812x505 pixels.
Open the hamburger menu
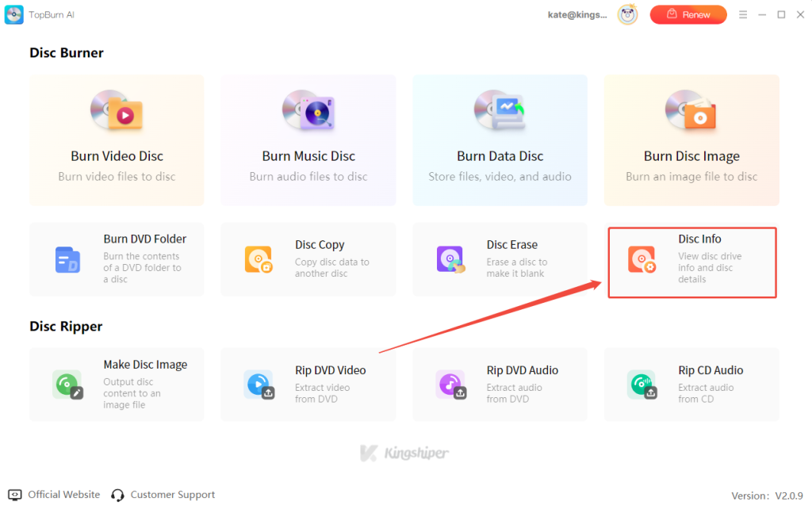744,14
